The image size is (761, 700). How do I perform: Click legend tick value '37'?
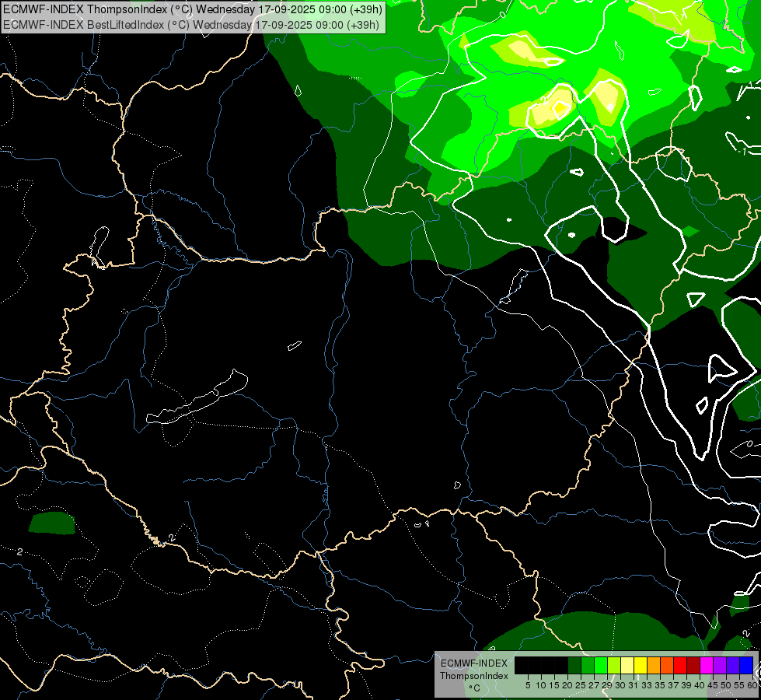673,685
